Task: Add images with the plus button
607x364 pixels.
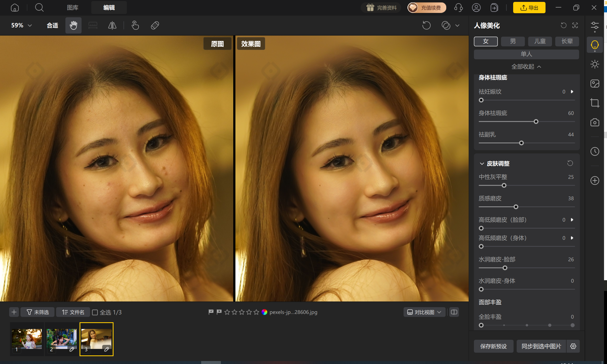Action: click(14, 312)
